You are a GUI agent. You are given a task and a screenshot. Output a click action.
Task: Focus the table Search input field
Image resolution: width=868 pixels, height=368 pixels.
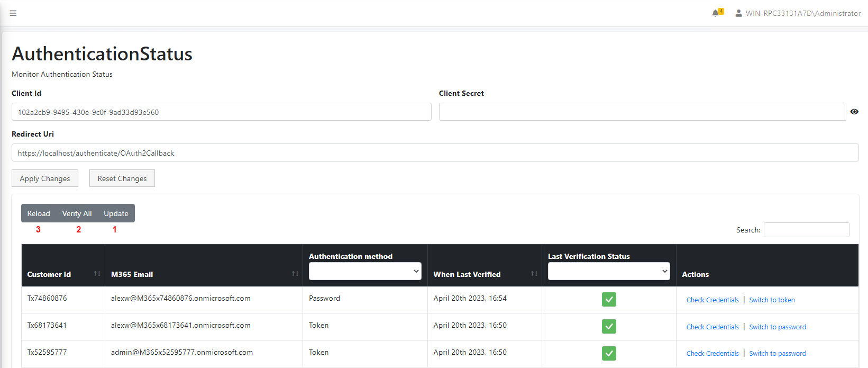tap(806, 230)
